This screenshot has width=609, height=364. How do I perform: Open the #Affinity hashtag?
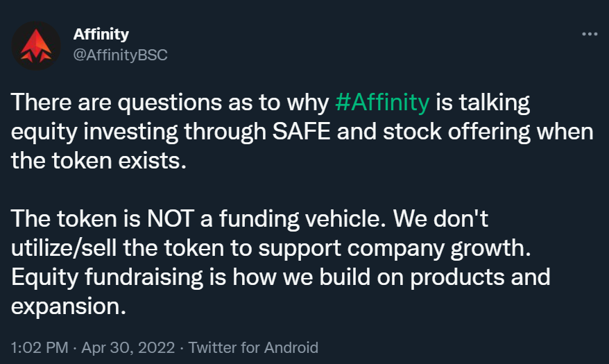[x=382, y=103]
